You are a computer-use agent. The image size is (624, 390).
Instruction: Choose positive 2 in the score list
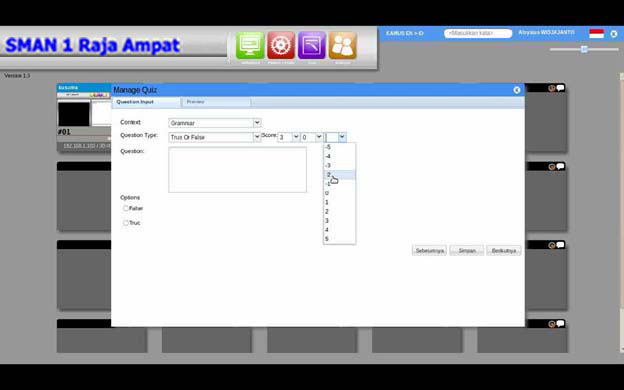coord(339,211)
